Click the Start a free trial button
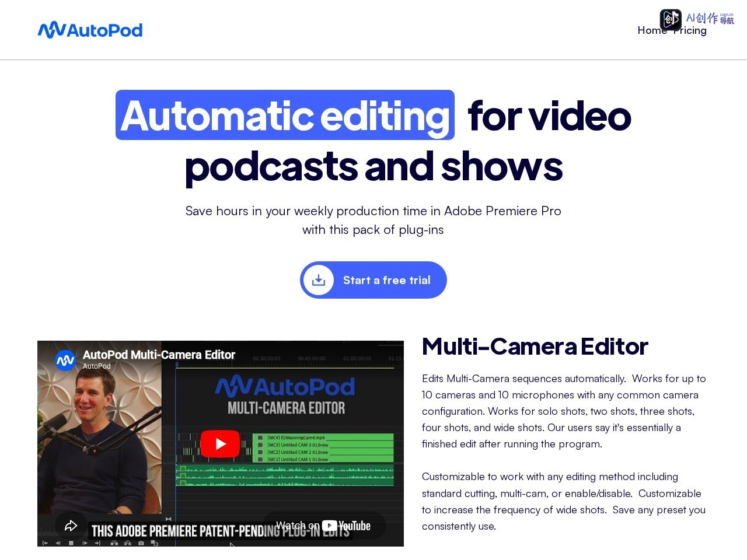Viewport: 747px width, 560px height. coord(373,280)
